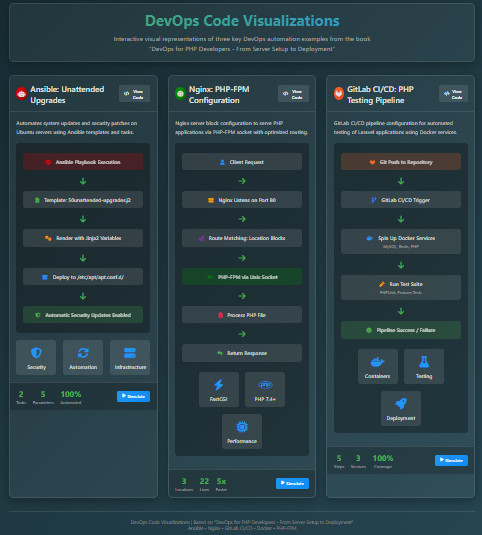Click the Docker whale icon in Spin Up step

[x=369, y=238]
